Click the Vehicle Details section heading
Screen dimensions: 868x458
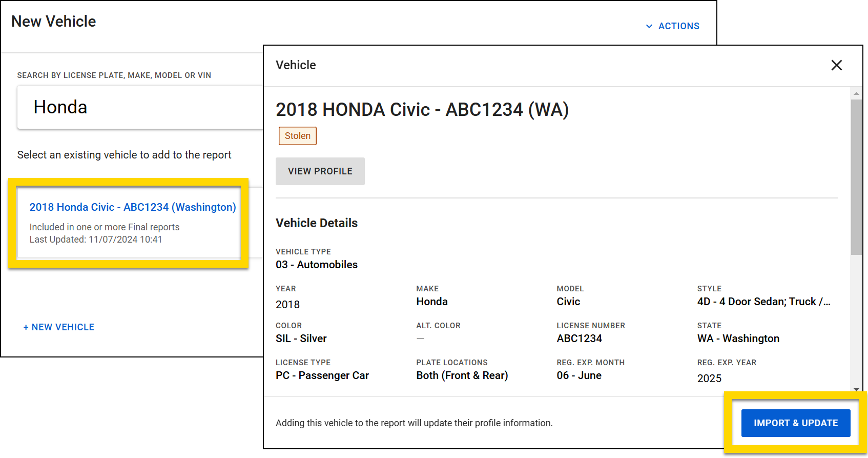(x=316, y=223)
